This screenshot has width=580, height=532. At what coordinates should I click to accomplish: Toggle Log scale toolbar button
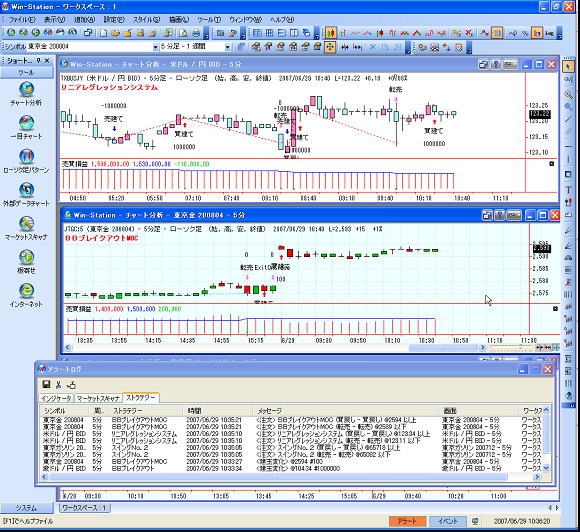(549, 33)
